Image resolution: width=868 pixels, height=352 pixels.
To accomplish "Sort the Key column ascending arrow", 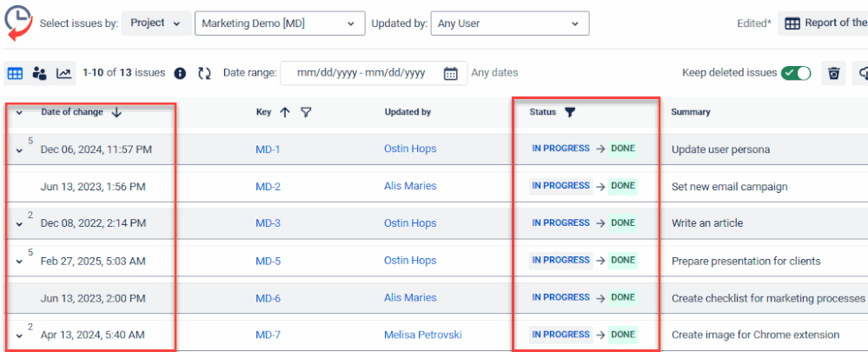I will 285,112.
